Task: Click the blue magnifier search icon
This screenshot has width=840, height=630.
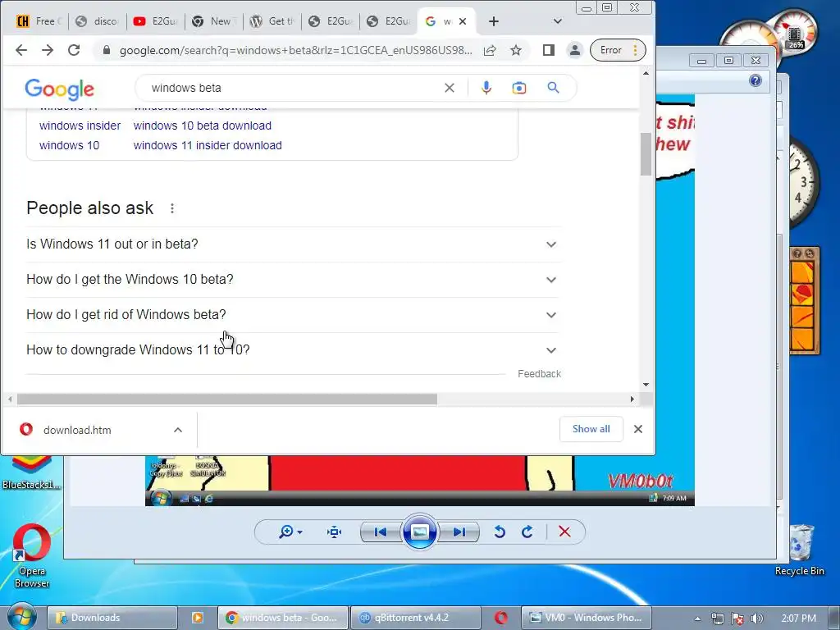Action: coord(554,88)
